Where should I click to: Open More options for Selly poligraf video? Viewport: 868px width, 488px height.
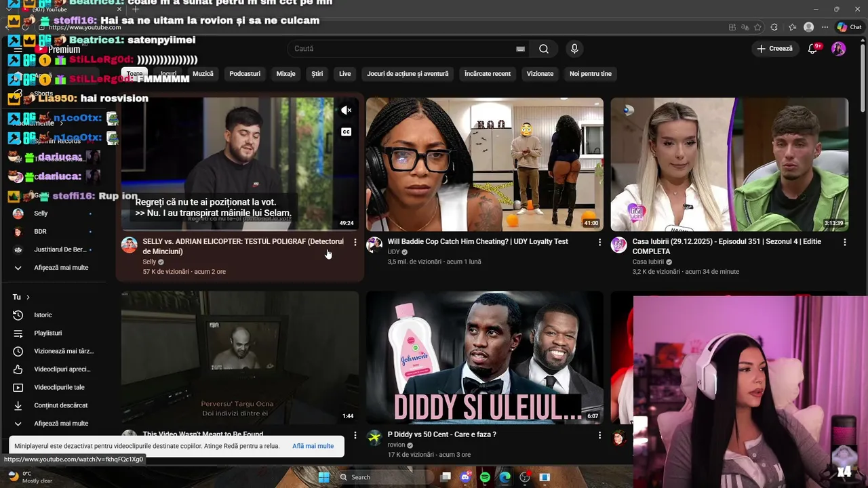click(355, 242)
